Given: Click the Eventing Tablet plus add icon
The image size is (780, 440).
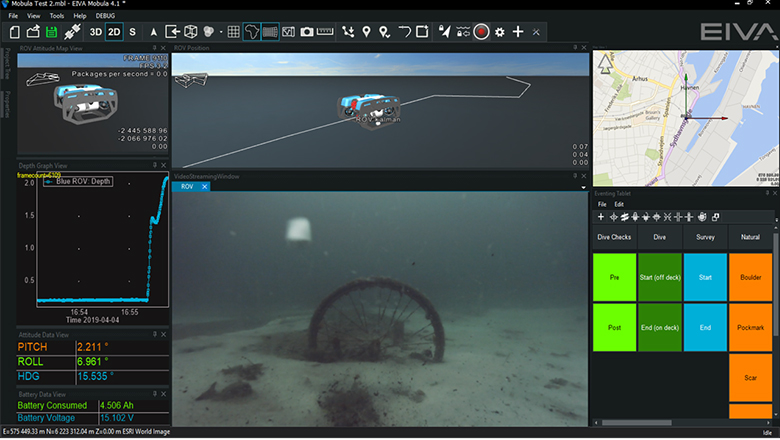Looking at the screenshot, I should coord(601,217).
